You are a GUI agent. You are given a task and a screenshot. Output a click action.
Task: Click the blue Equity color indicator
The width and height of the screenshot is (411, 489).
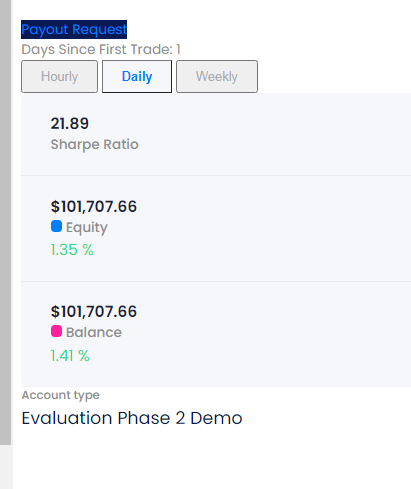[x=56, y=226]
